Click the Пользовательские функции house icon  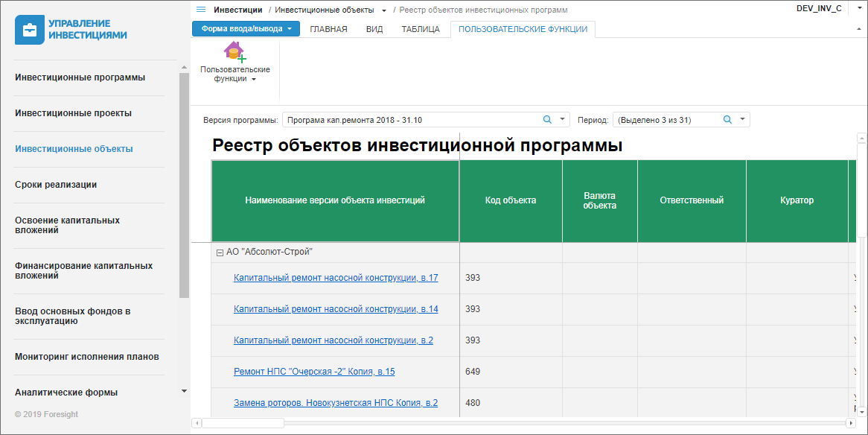tap(234, 52)
